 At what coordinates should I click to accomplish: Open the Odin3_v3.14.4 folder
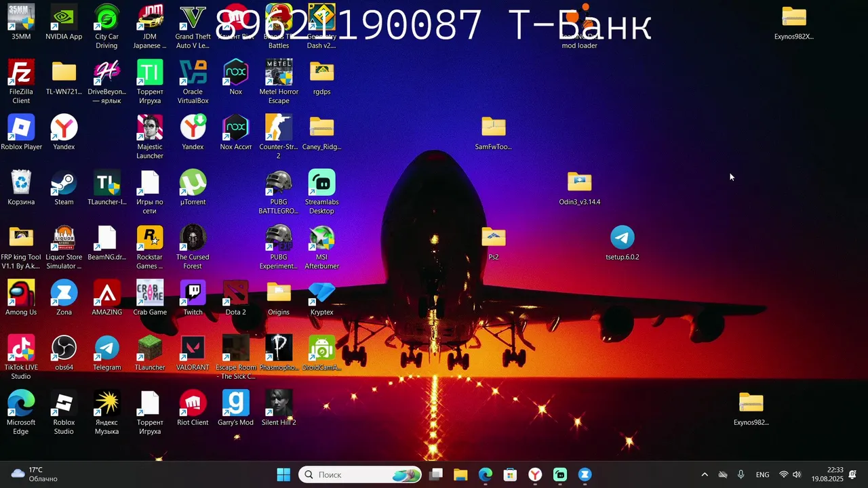579,188
